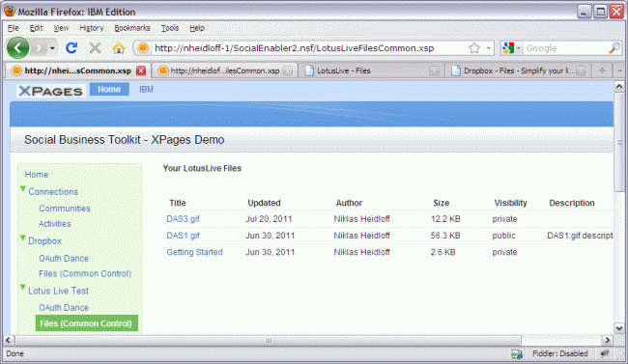Open the Edit menu
Image resolution: width=628 pixels, height=364 pixels.
36,28
